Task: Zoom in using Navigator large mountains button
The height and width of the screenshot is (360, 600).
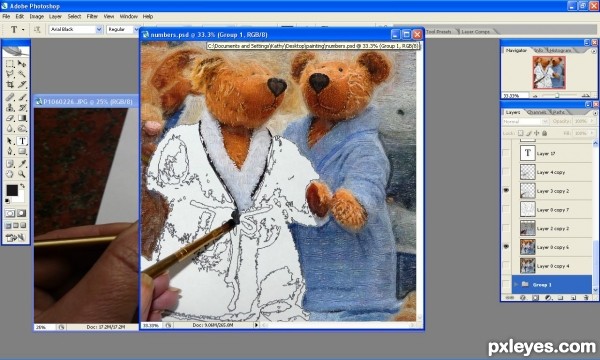Action: coord(585,96)
